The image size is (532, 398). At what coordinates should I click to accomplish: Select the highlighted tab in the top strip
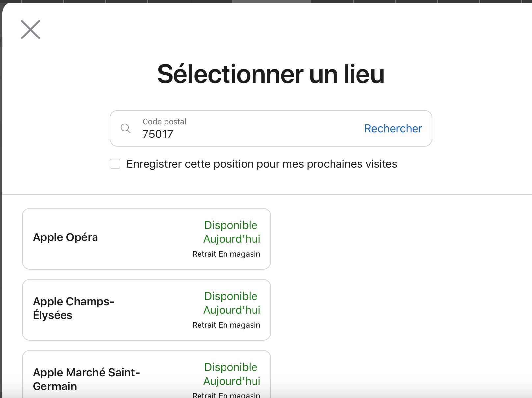pyautogui.click(x=271, y=1)
